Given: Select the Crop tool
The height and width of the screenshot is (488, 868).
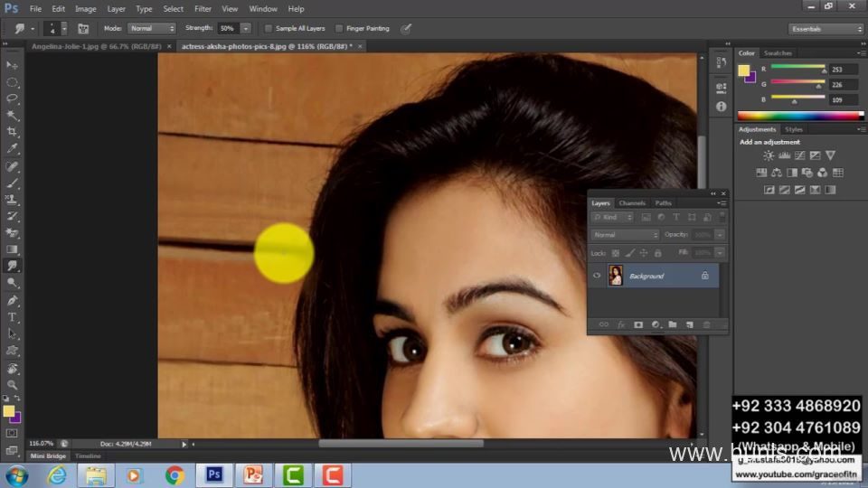Looking at the screenshot, I should click(x=12, y=132).
